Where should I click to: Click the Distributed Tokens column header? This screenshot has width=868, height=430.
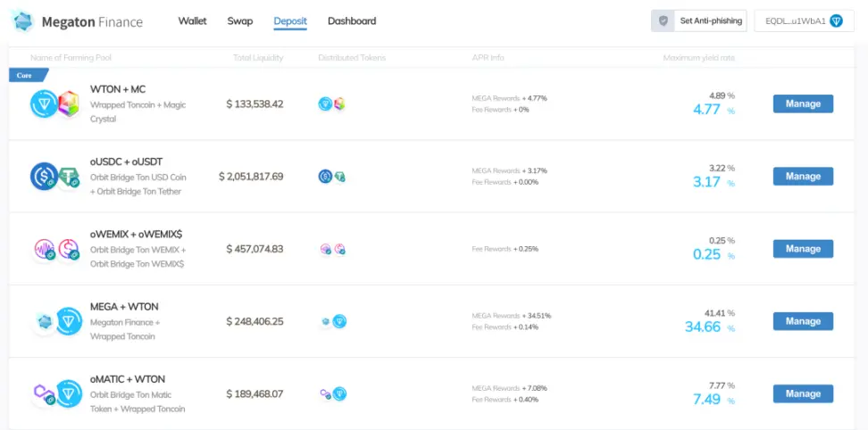tap(352, 57)
